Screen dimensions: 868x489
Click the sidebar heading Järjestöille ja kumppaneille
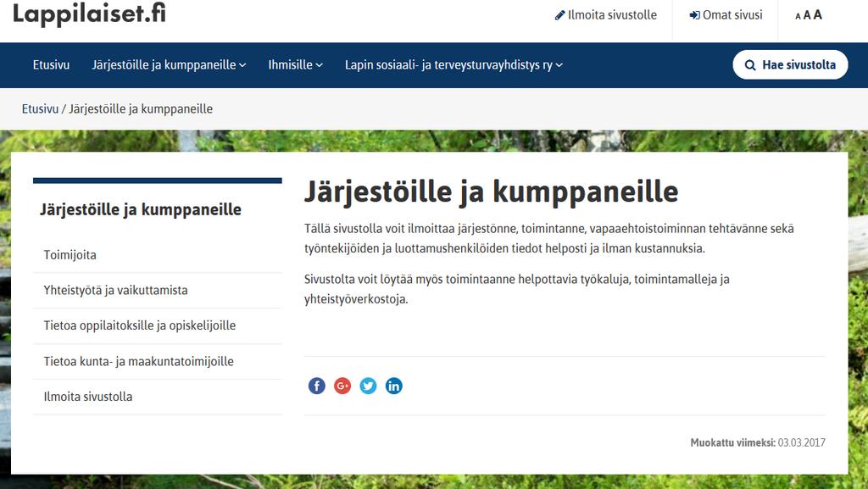[141, 209]
